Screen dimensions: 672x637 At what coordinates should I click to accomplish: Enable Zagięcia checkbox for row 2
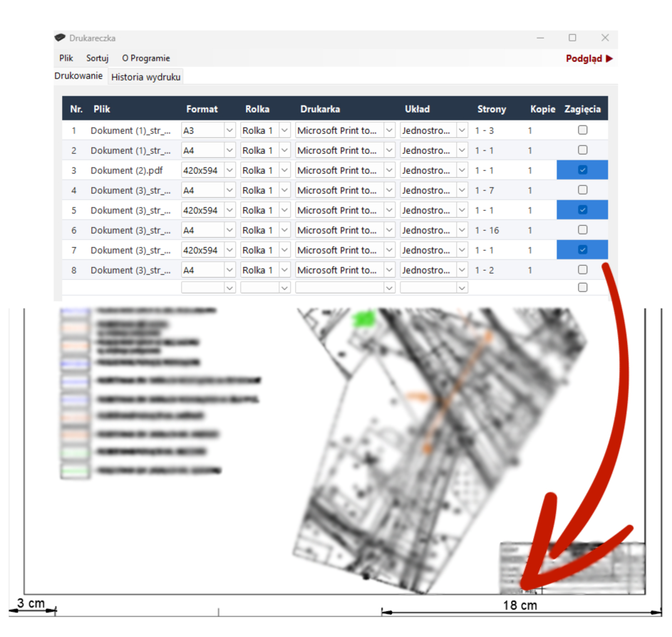582,150
